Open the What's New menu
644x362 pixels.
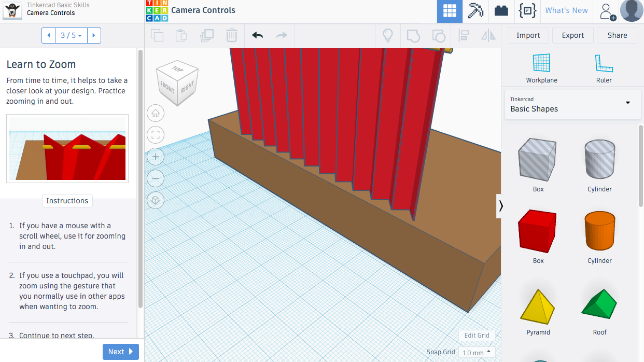click(x=566, y=10)
